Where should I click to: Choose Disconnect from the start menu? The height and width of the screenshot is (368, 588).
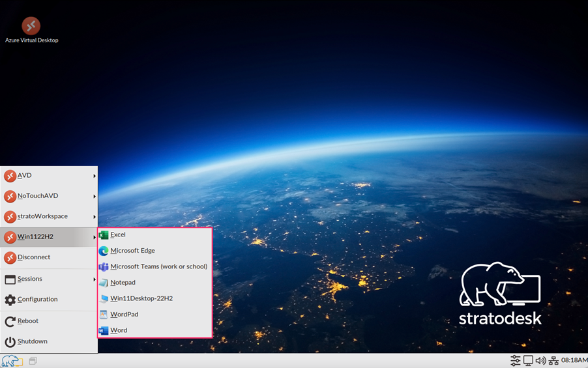coord(49,257)
